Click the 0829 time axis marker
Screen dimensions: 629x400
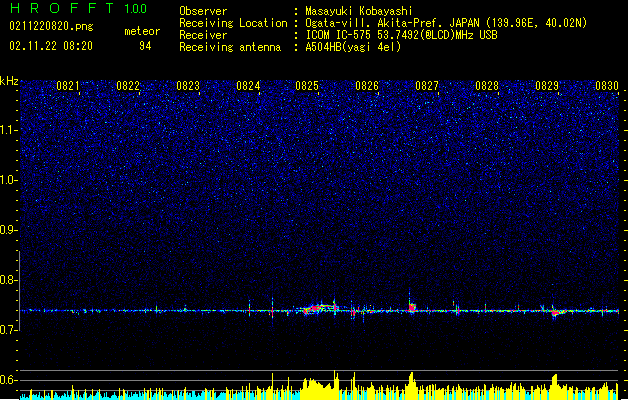coord(547,86)
